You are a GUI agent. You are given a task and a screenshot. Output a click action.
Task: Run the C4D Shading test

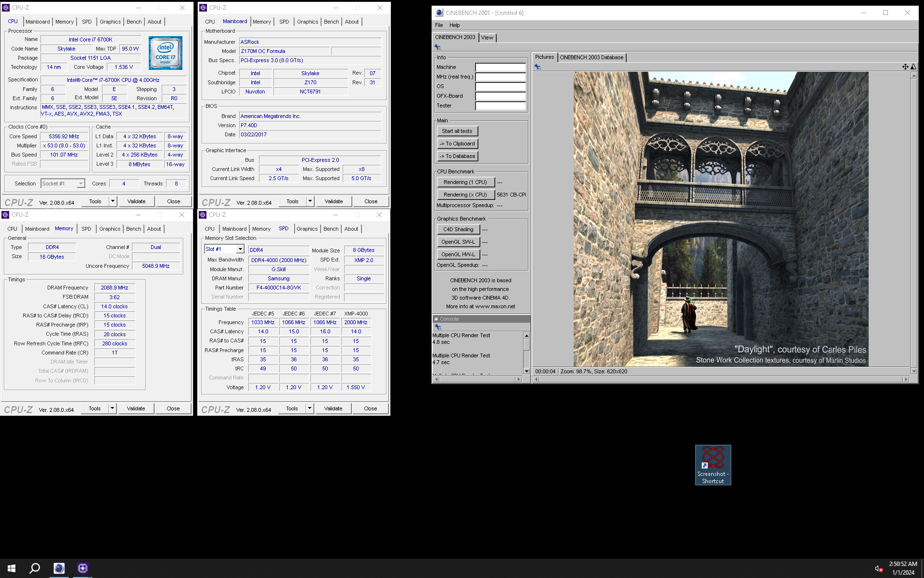458,229
